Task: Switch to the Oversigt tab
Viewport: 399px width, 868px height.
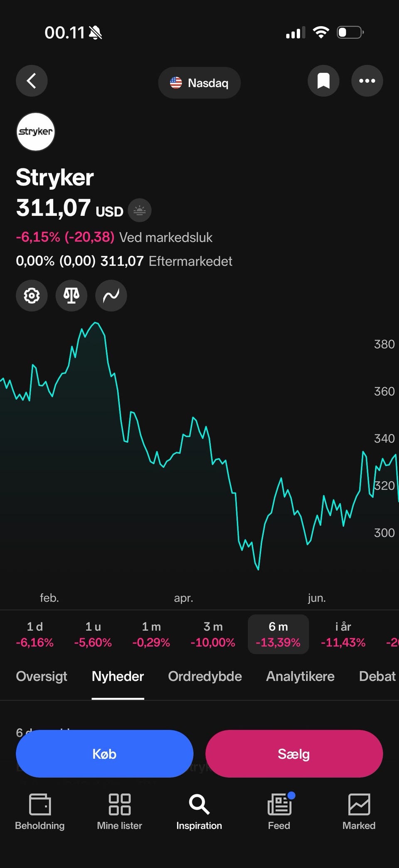Action: click(42, 676)
